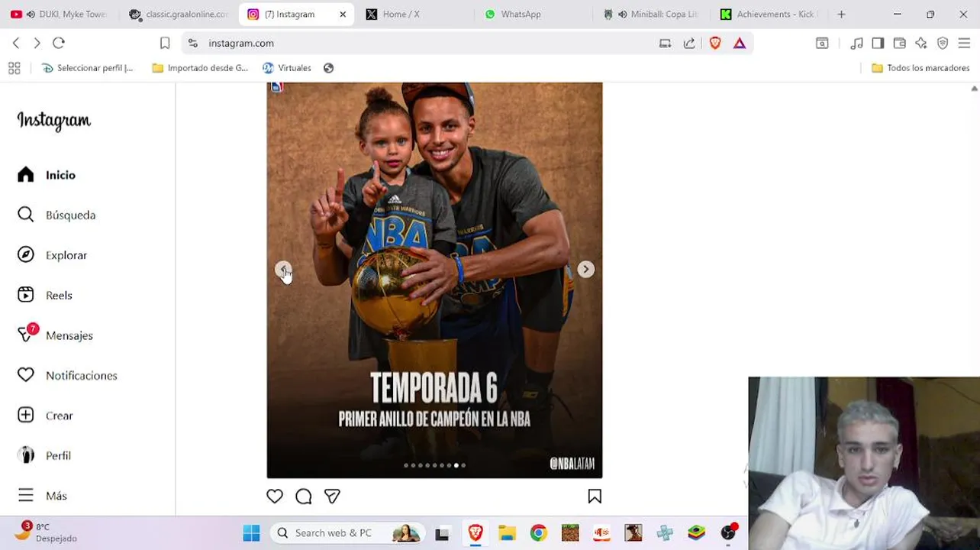Expand the Todos los marcadores folder
Image resolution: width=980 pixels, height=550 pixels.
[x=920, y=68]
